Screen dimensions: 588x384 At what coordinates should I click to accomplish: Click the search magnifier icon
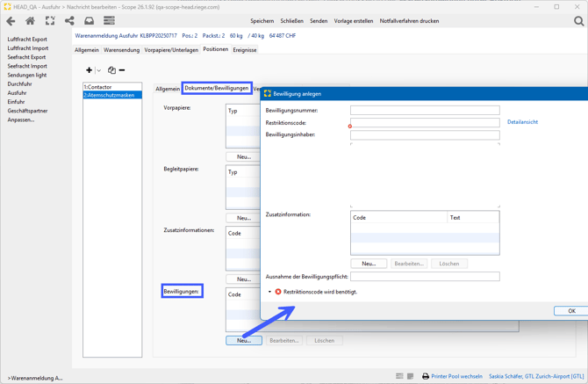click(578, 21)
